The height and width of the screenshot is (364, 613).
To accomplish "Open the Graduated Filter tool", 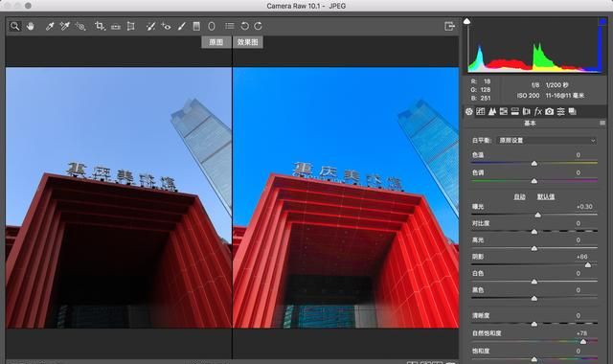I will click(196, 26).
